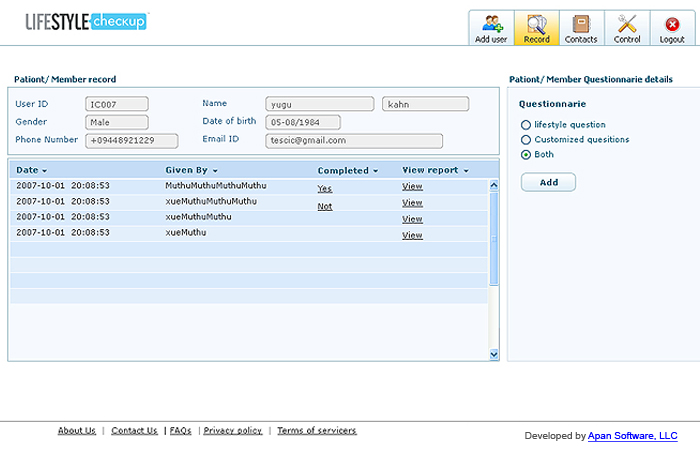Select the lifestyle question radio button
Screen dimensions: 700x471
point(526,125)
